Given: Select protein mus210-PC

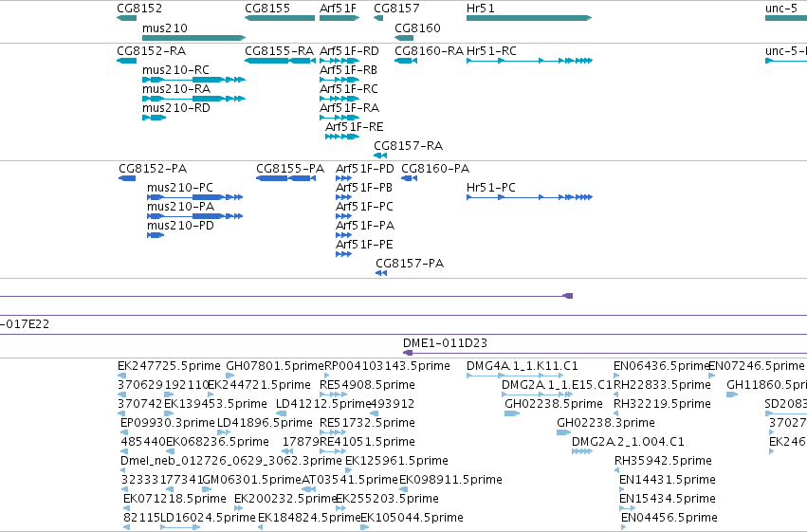Looking at the screenshot, I should (179, 188).
